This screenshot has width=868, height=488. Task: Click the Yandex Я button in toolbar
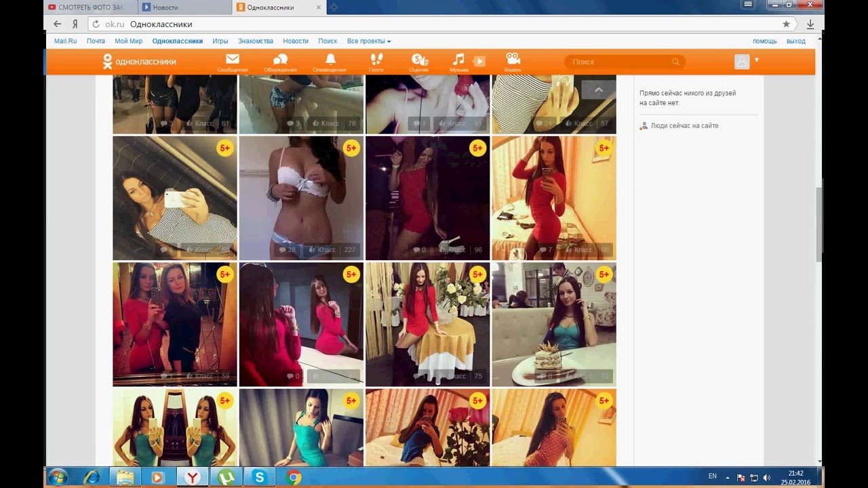tap(75, 24)
